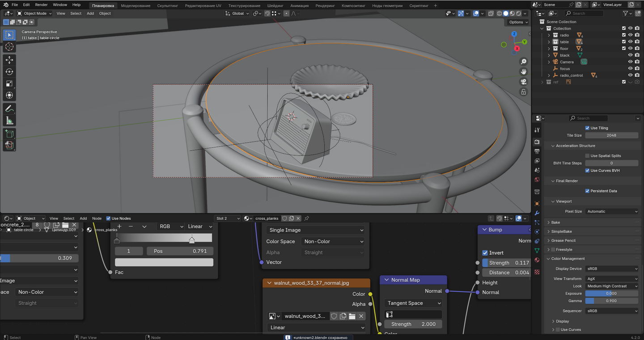644x340 pixels.
Task: Click the zoom magnifier icon in viewport
Action: (523, 62)
